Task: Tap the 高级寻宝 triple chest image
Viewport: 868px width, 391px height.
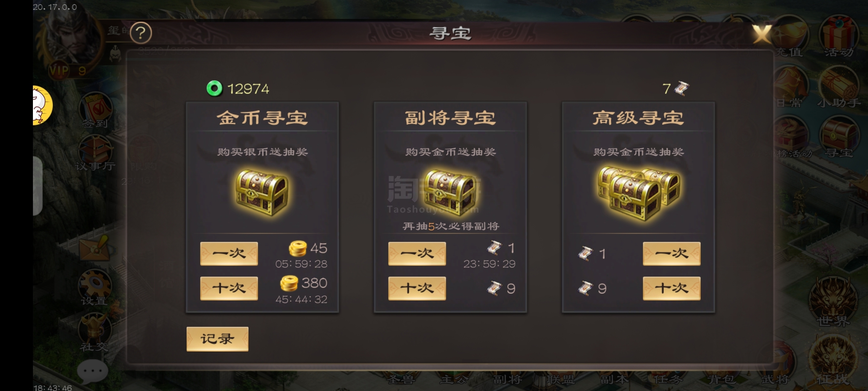Action: click(x=639, y=193)
